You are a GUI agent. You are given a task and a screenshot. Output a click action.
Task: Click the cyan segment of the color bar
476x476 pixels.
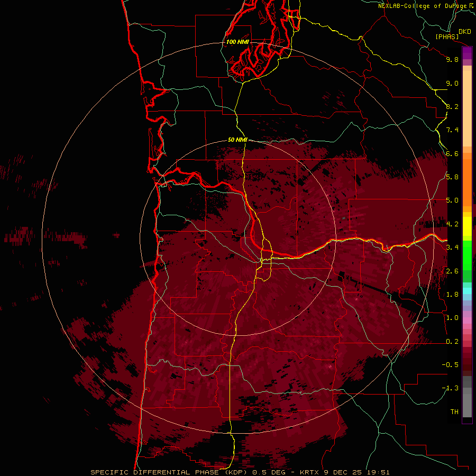pyautogui.click(x=467, y=291)
